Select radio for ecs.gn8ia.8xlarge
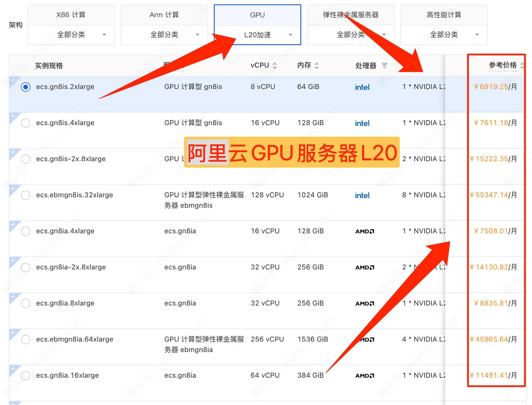 coord(26,303)
